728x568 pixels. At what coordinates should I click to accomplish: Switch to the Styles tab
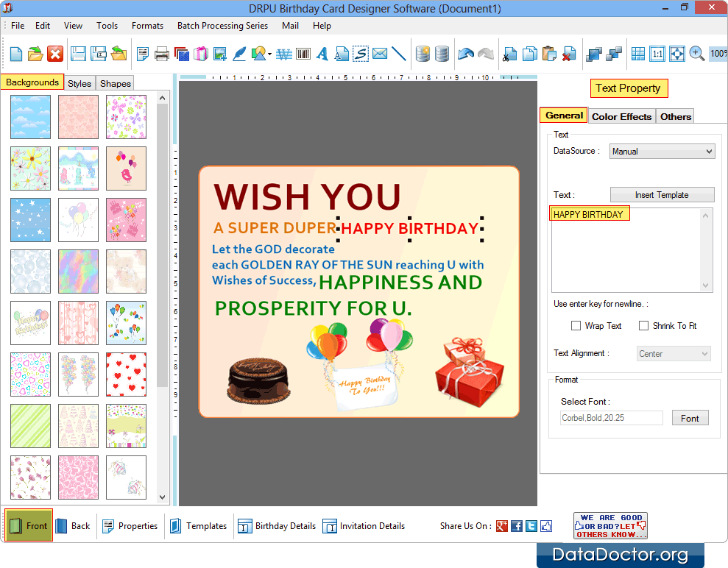pos(79,84)
